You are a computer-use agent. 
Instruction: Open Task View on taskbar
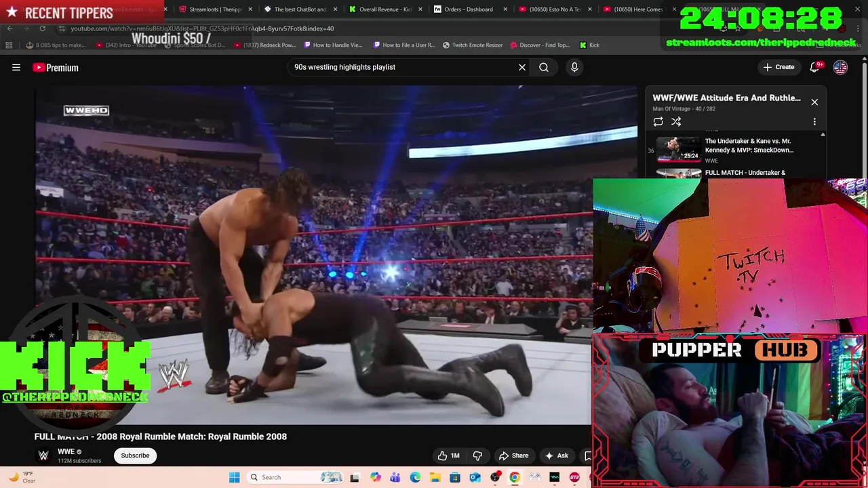[355, 477]
